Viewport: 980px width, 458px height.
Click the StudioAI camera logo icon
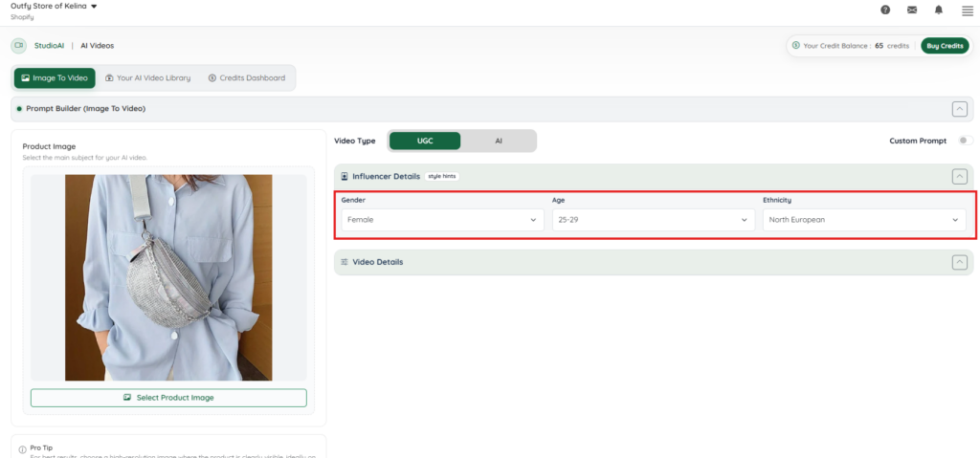pyautogui.click(x=18, y=45)
